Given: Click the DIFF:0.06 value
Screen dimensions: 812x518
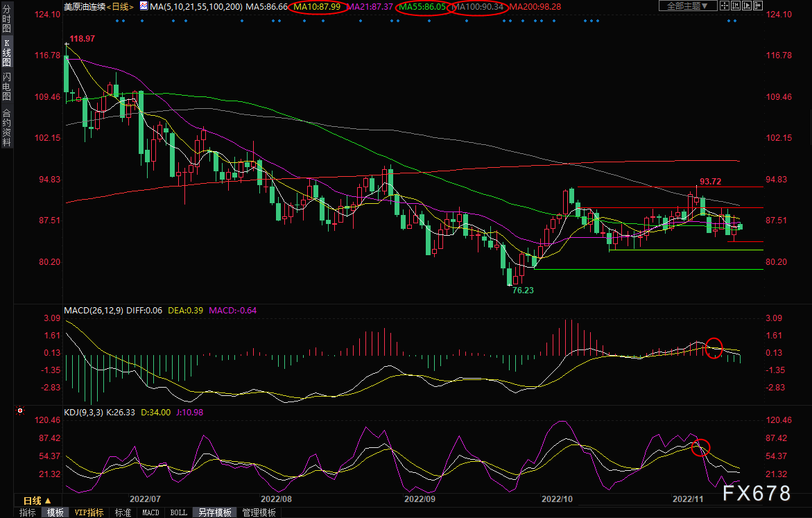Looking at the screenshot, I should coord(144,310).
